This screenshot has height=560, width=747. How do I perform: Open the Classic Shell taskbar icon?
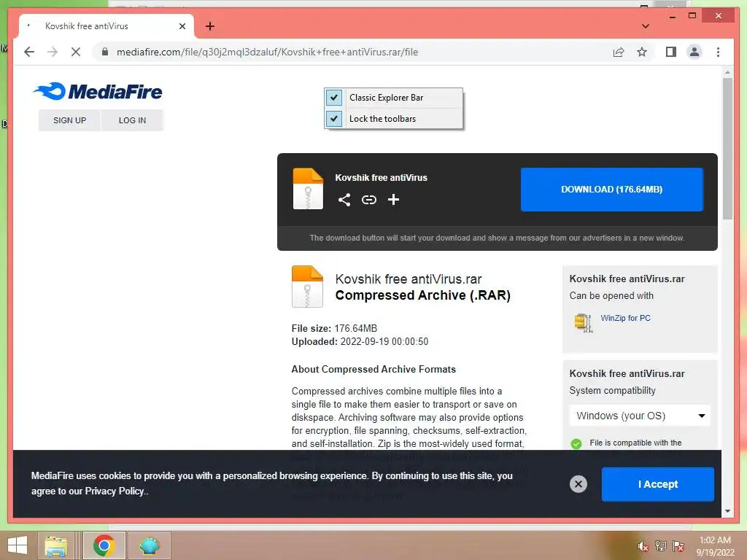click(149, 545)
